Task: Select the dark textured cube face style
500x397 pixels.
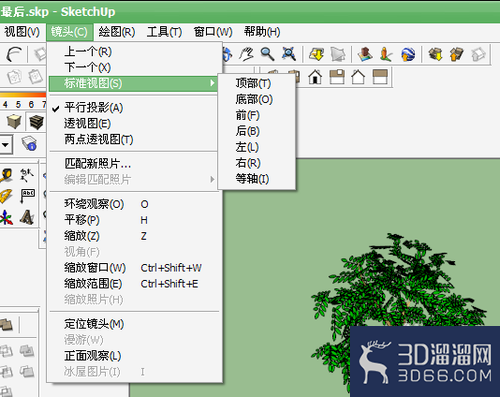Action: coord(36,122)
